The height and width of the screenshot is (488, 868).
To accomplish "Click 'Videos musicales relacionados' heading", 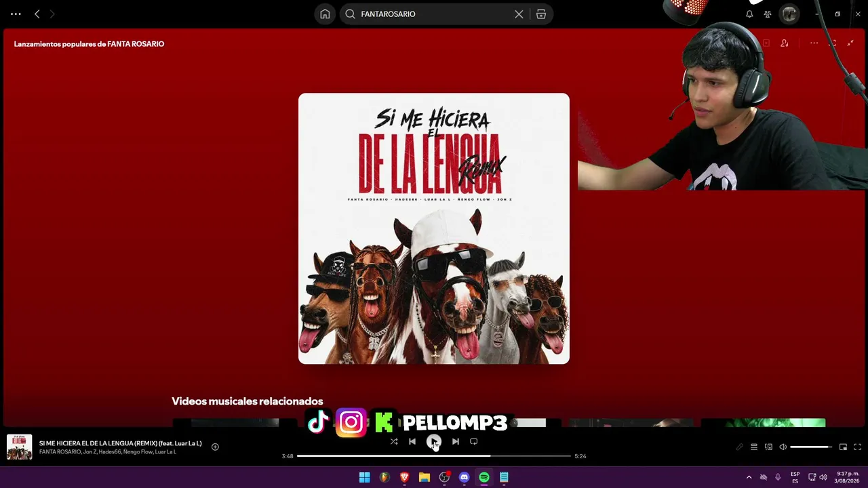I will point(248,401).
